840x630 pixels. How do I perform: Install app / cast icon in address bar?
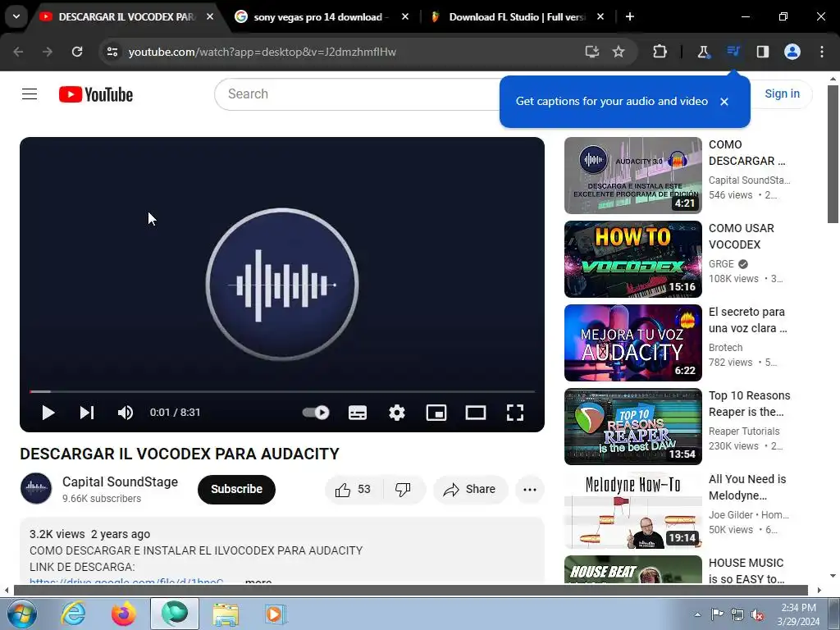coord(591,52)
